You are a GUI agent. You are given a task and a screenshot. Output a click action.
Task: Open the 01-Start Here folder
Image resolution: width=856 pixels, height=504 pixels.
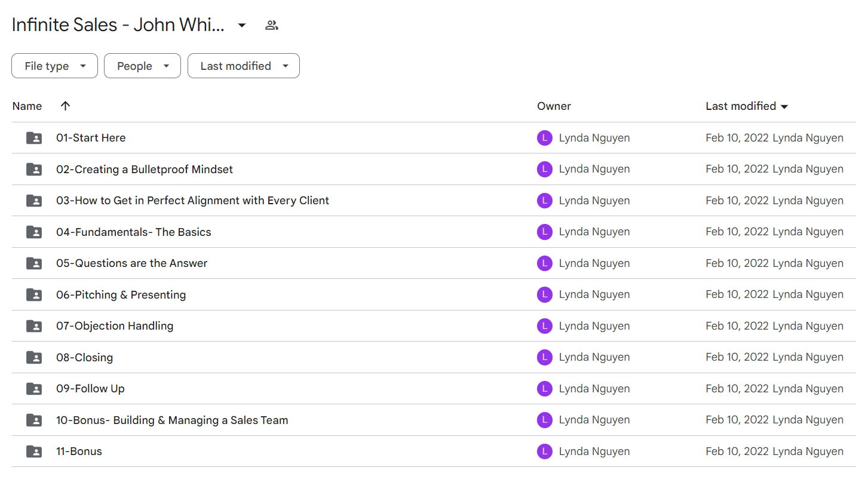[91, 138]
